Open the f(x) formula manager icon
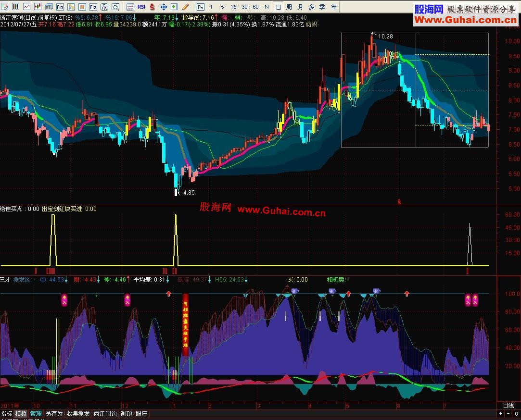521x420 pixels. pyautogui.click(x=104, y=7)
